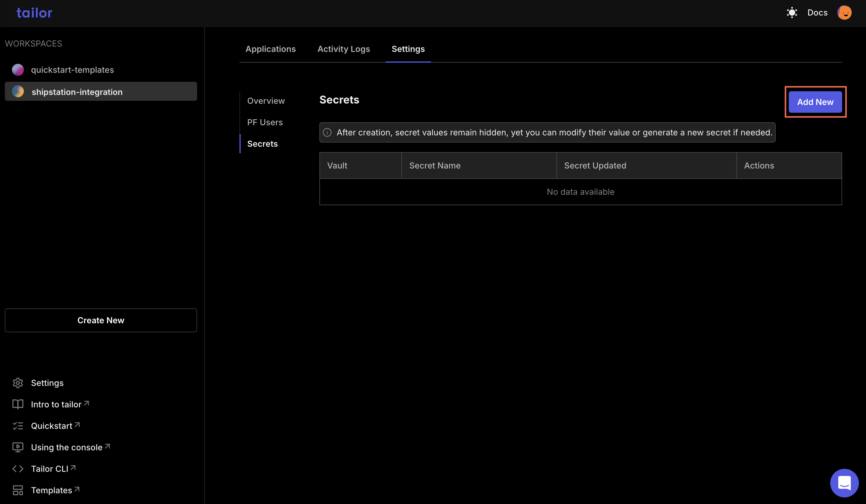The width and height of the screenshot is (866, 504).
Task: Click the Settings gear icon in sidebar
Action: (x=17, y=382)
